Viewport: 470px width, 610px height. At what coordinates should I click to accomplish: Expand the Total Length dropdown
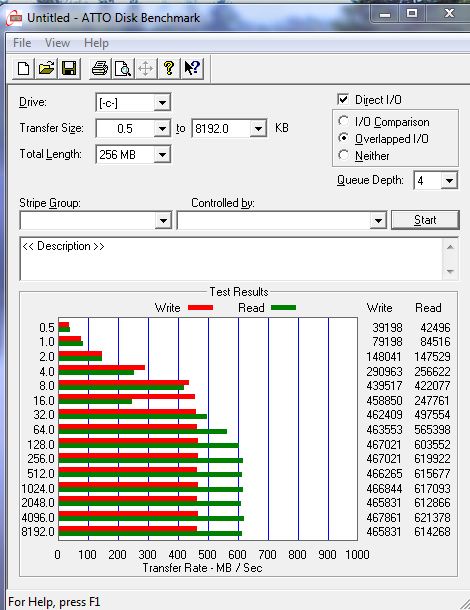[162, 155]
